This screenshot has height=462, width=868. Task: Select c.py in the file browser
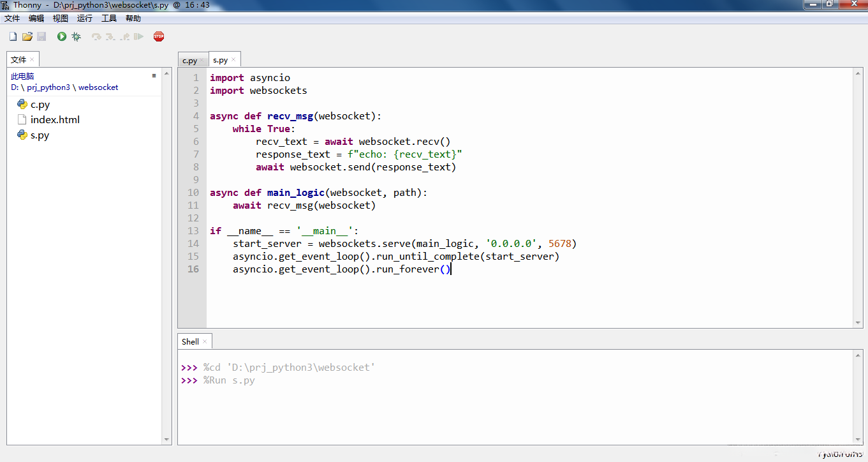tap(40, 105)
